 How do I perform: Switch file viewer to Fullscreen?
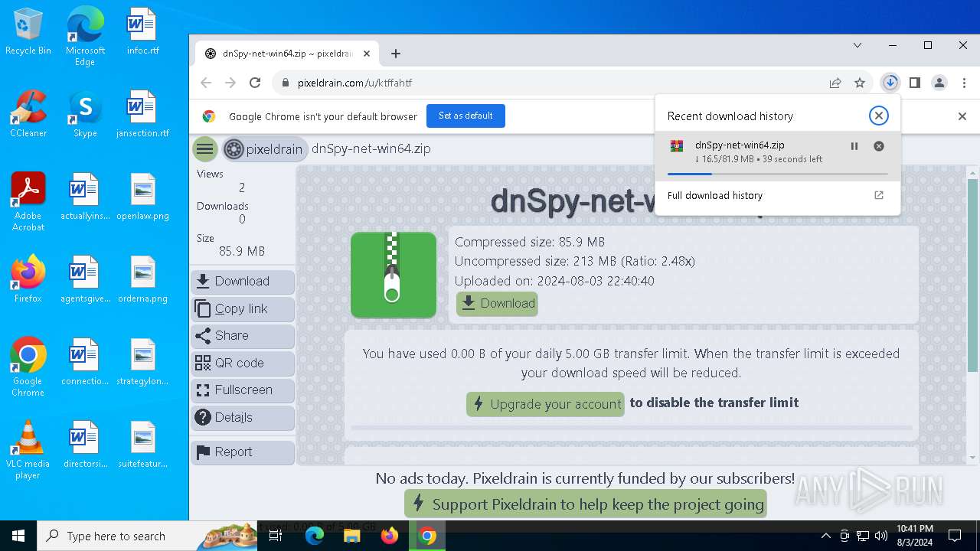tap(243, 390)
